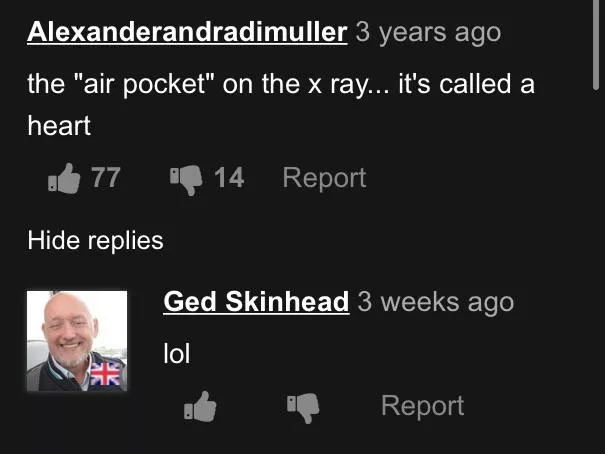This screenshot has height=454, width=605.
Task: Click the Union Jack flag in the avatar
Action: coord(105,374)
